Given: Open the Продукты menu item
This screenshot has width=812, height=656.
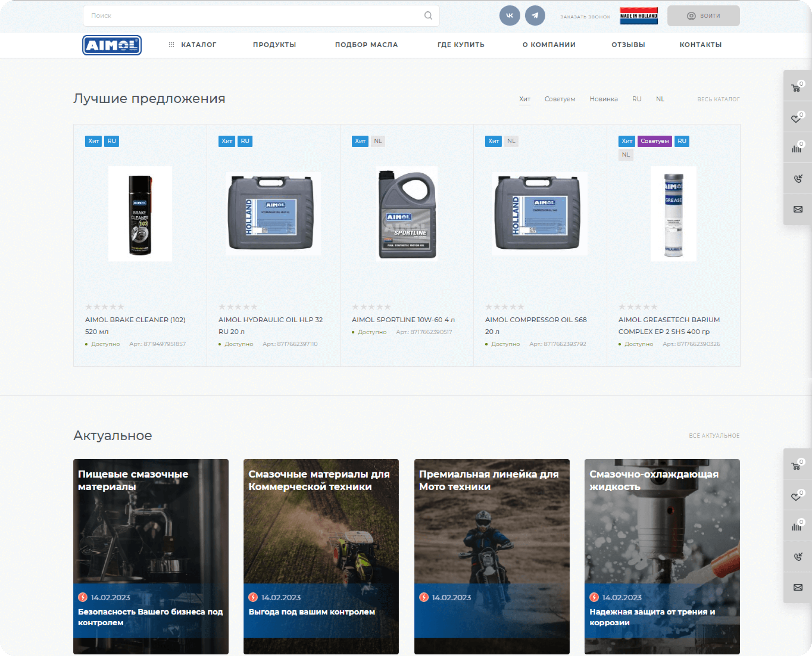Looking at the screenshot, I should tap(274, 45).
